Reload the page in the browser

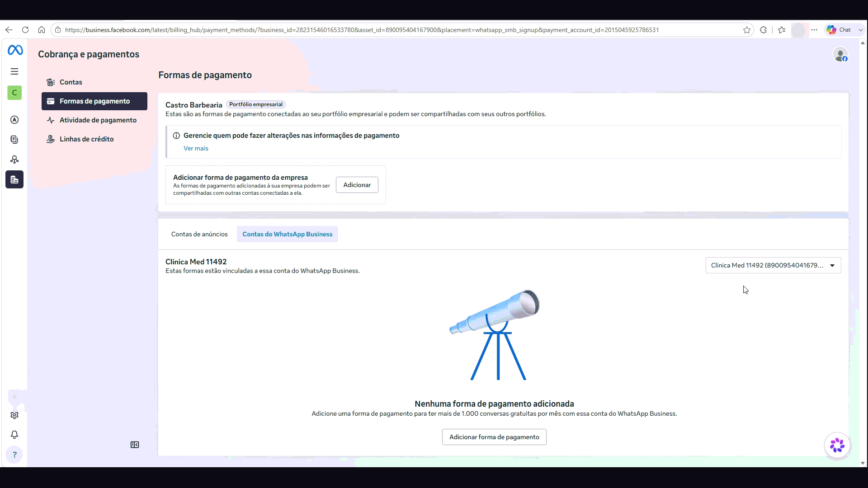coord(25,30)
